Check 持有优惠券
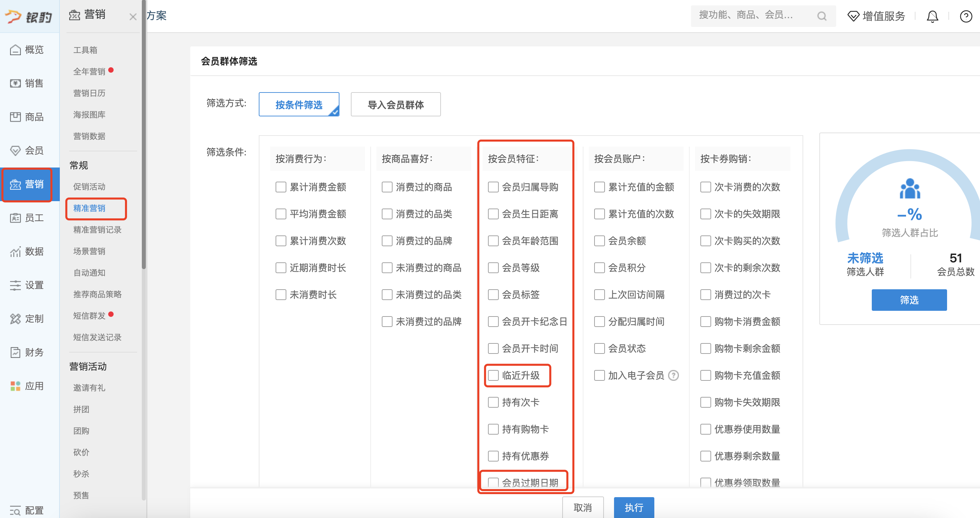Screen dimensions: 980x518 [493, 456]
